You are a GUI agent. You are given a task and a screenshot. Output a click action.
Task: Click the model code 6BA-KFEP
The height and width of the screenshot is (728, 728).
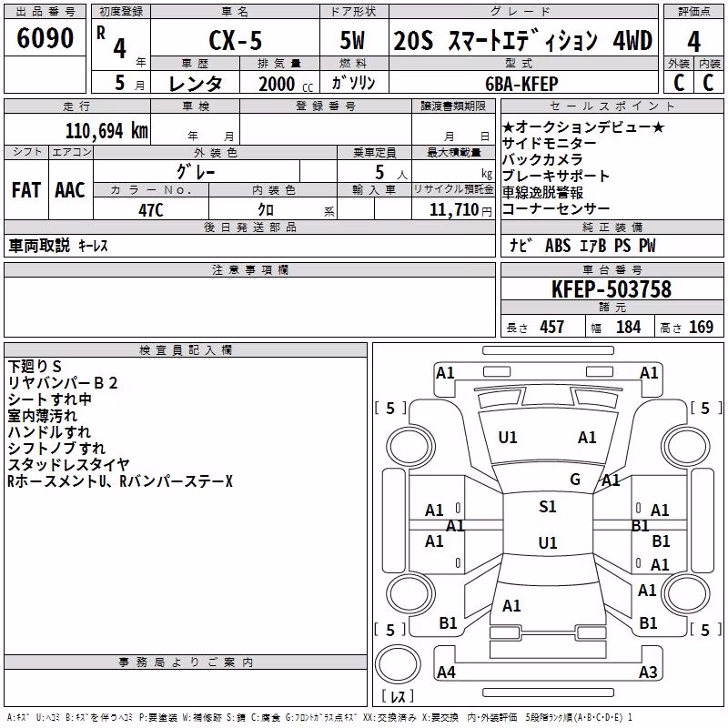point(521,84)
